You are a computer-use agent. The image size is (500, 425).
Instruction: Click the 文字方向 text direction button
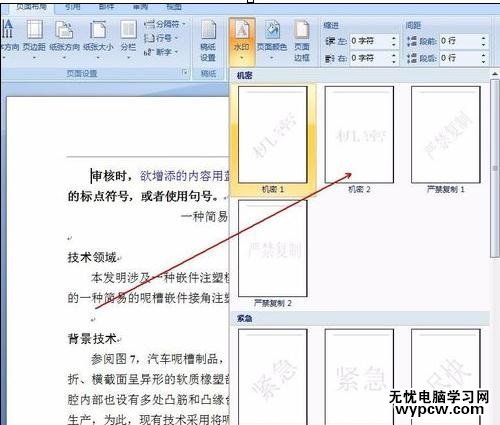pyautogui.click(x=9, y=39)
